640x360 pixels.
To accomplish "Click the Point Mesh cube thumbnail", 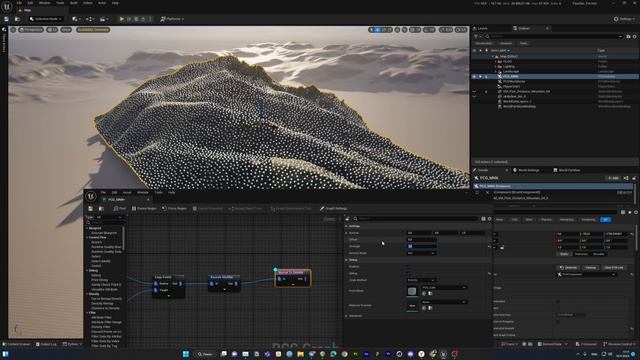I will tap(412, 291).
